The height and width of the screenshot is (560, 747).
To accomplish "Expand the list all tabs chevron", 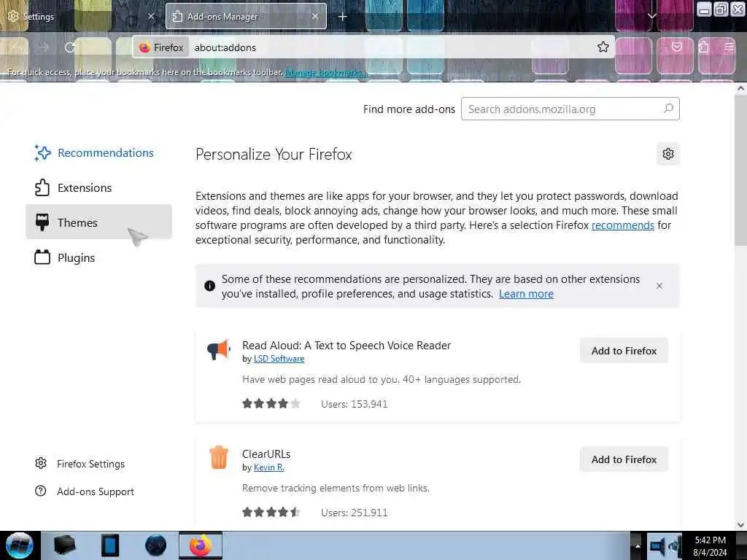I will (651, 16).
